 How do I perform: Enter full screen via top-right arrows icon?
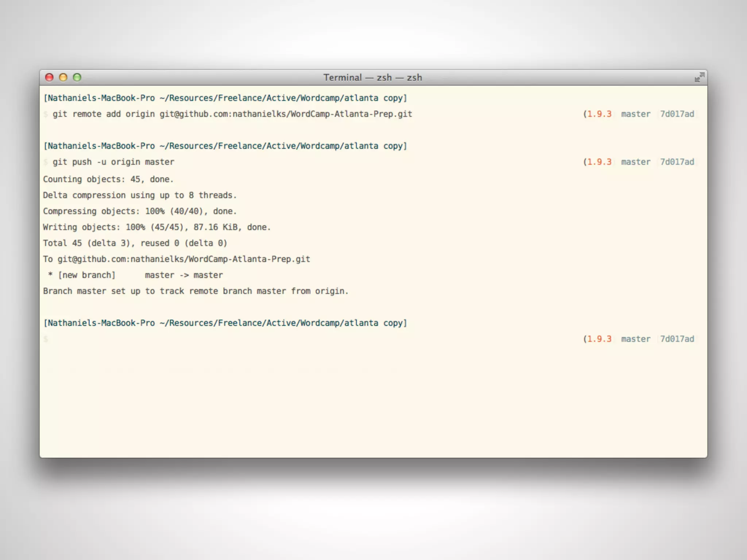699,77
